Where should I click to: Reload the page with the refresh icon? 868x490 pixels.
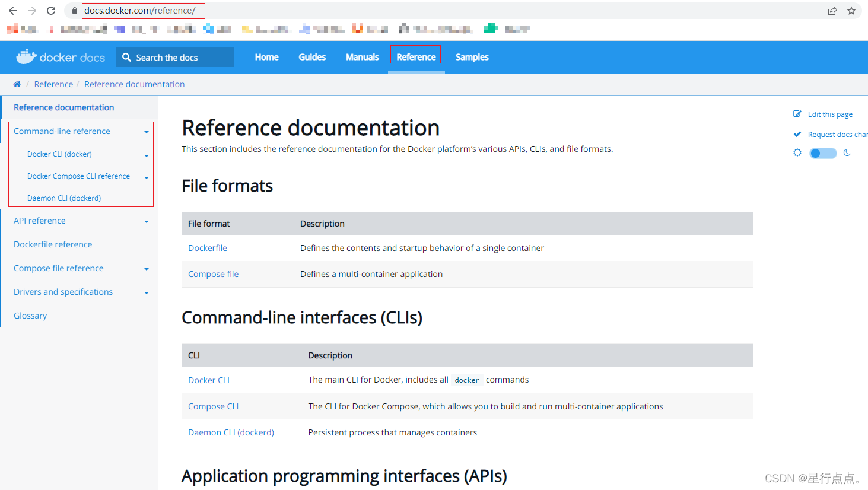coord(51,11)
